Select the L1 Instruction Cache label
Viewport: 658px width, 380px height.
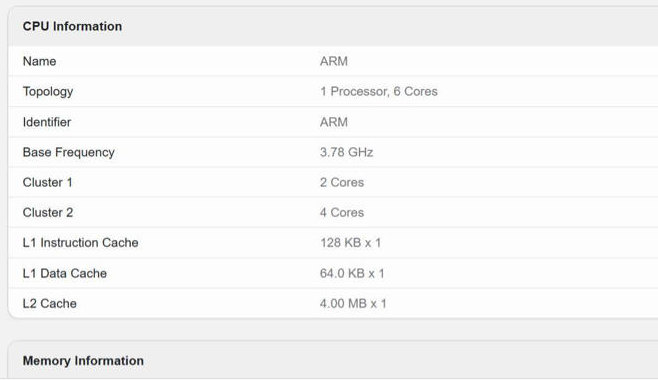tap(80, 243)
